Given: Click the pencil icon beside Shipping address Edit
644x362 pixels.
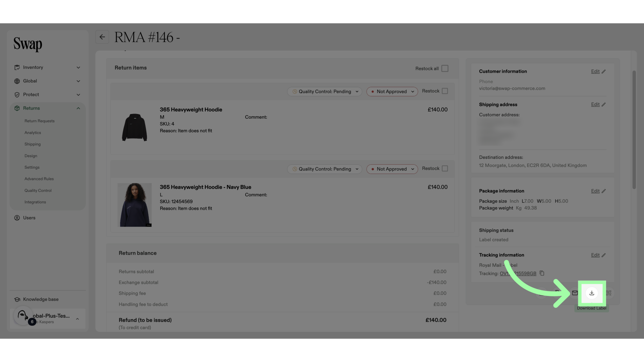Looking at the screenshot, I should pos(603,105).
